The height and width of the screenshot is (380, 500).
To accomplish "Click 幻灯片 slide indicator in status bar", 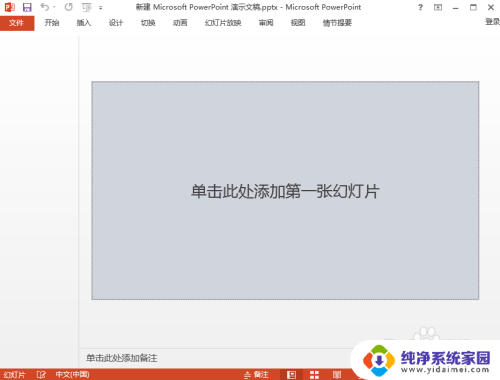I will (14, 375).
